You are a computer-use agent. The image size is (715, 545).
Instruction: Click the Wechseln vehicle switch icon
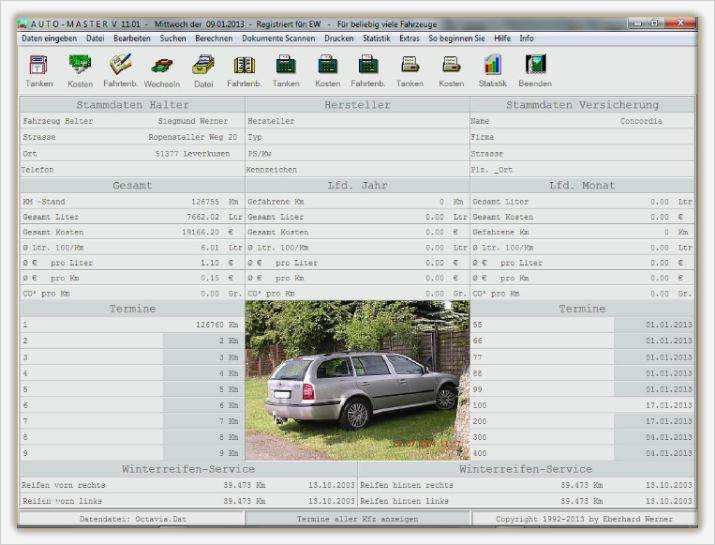click(x=162, y=66)
